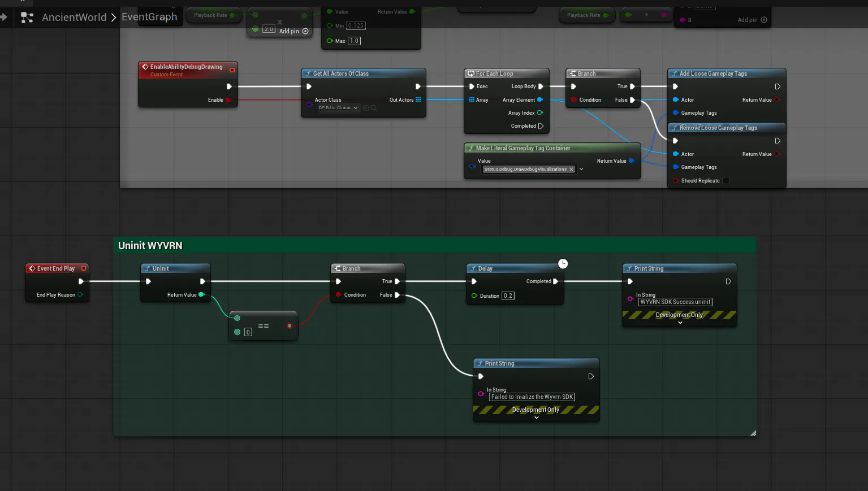The width and height of the screenshot is (868, 491).
Task: Open the Actor Class dropdown BP Echo Charac
Action: (338, 108)
